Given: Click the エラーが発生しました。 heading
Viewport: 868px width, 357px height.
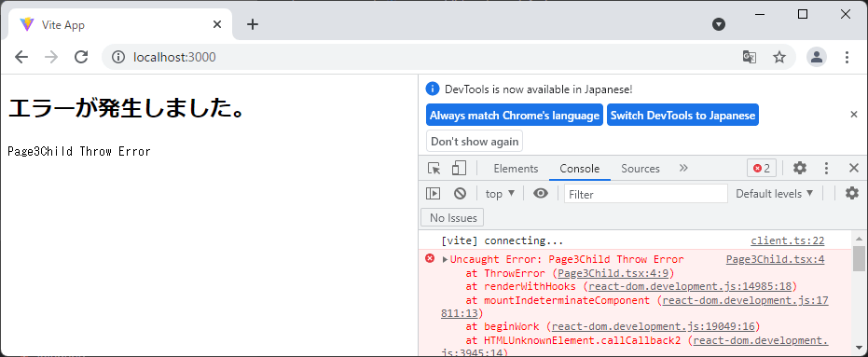Looking at the screenshot, I should (127, 108).
